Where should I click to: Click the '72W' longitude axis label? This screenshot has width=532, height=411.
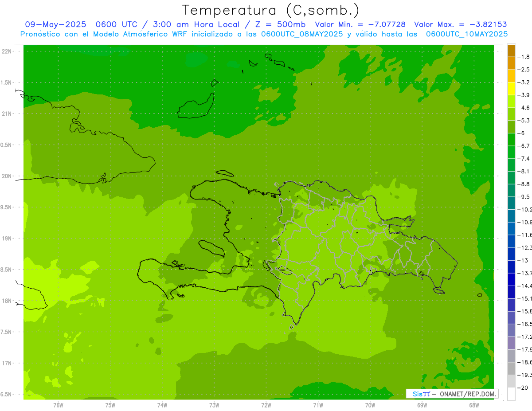(x=266, y=405)
